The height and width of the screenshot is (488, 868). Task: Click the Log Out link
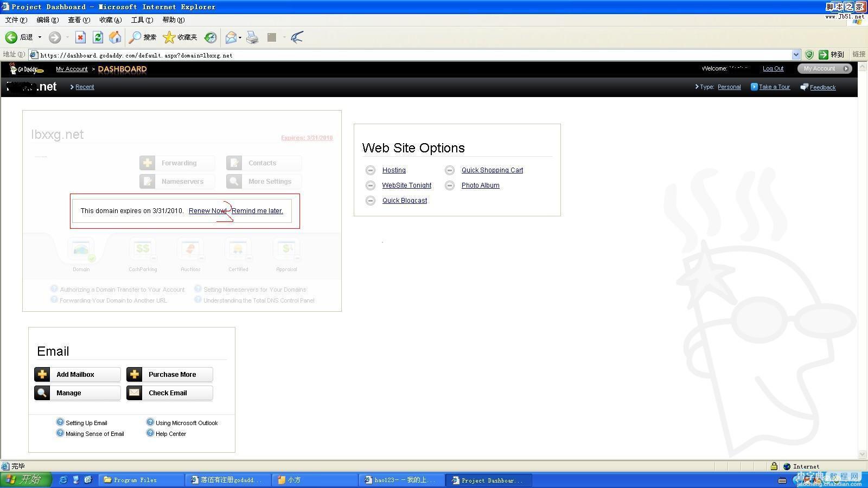773,68
